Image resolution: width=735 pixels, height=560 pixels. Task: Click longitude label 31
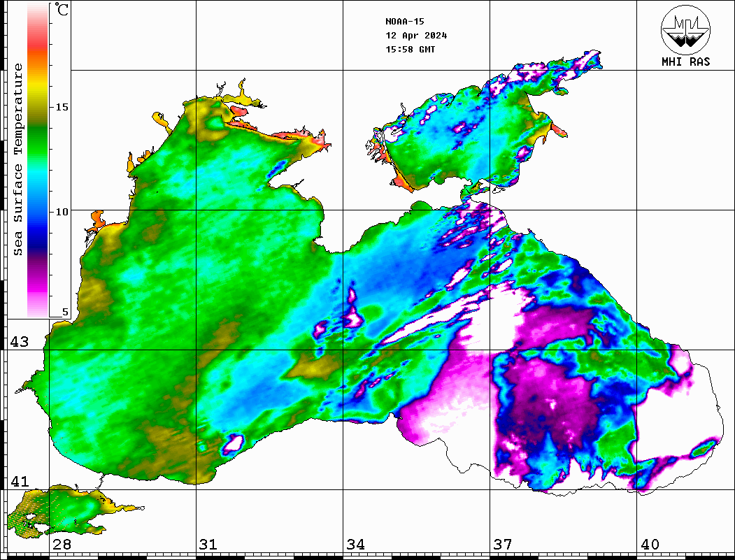[x=208, y=544]
